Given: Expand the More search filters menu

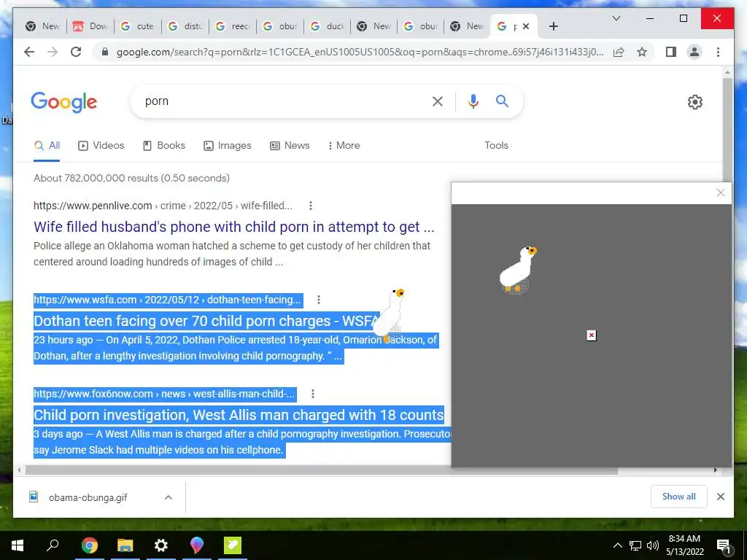Looking at the screenshot, I should pyautogui.click(x=344, y=145).
